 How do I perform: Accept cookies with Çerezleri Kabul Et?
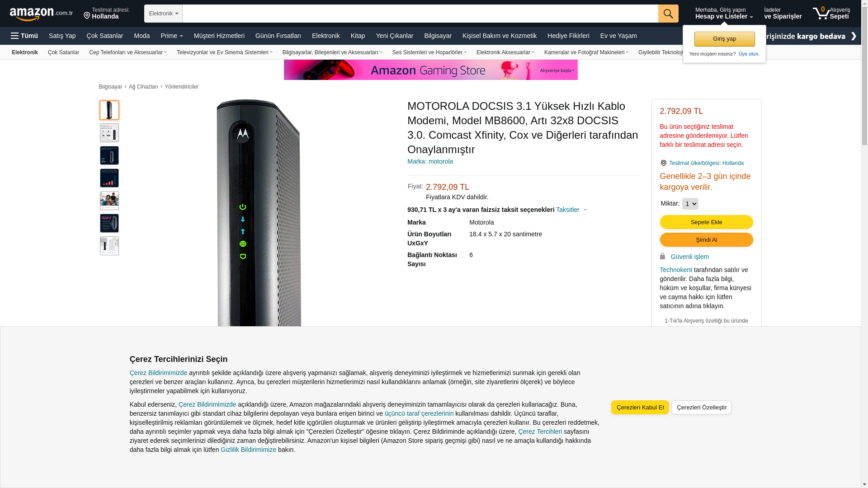(640, 407)
